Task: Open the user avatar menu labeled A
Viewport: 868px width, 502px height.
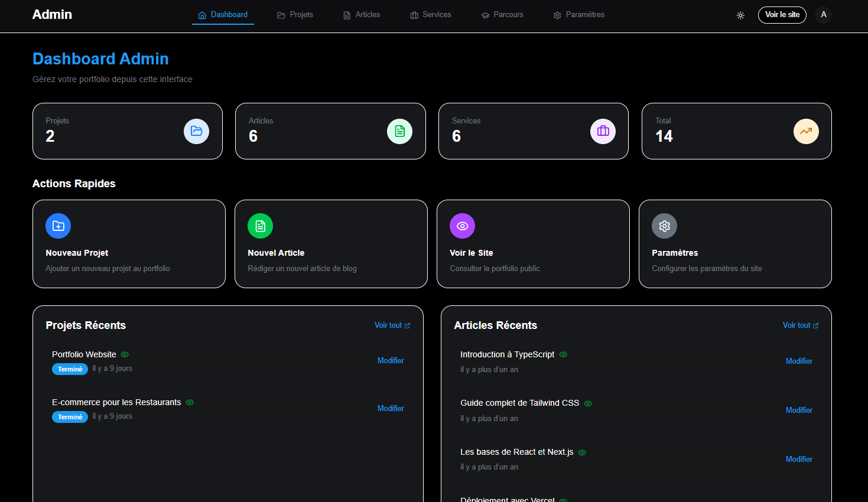Action: (824, 15)
